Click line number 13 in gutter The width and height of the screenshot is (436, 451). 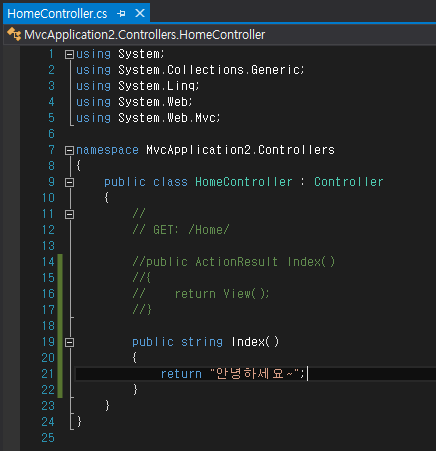[48, 246]
